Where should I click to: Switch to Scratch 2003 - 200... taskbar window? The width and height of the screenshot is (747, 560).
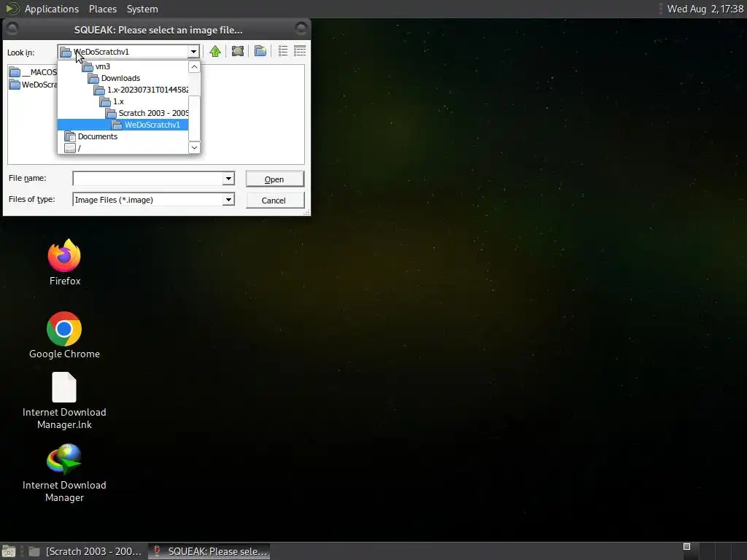[x=86, y=551]
